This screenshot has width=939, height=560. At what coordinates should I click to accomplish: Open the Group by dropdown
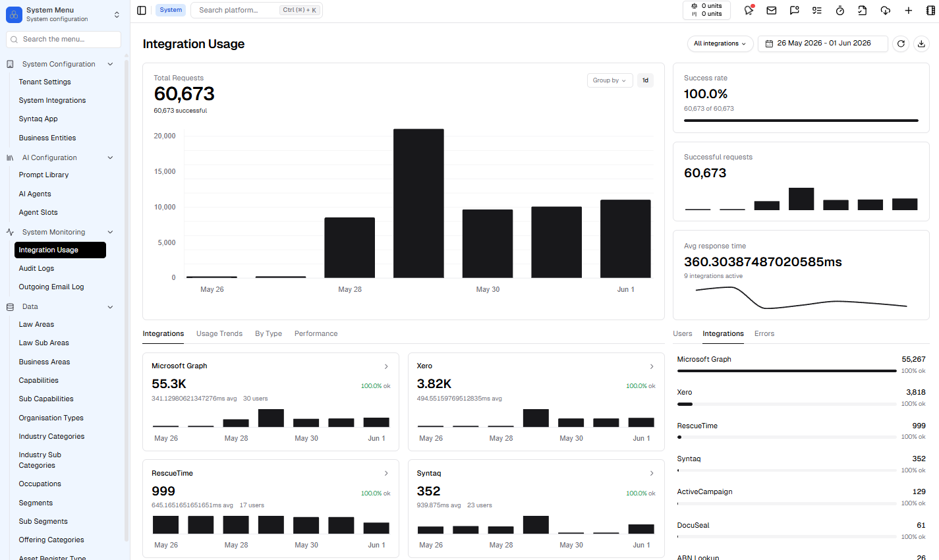(610, 80)
